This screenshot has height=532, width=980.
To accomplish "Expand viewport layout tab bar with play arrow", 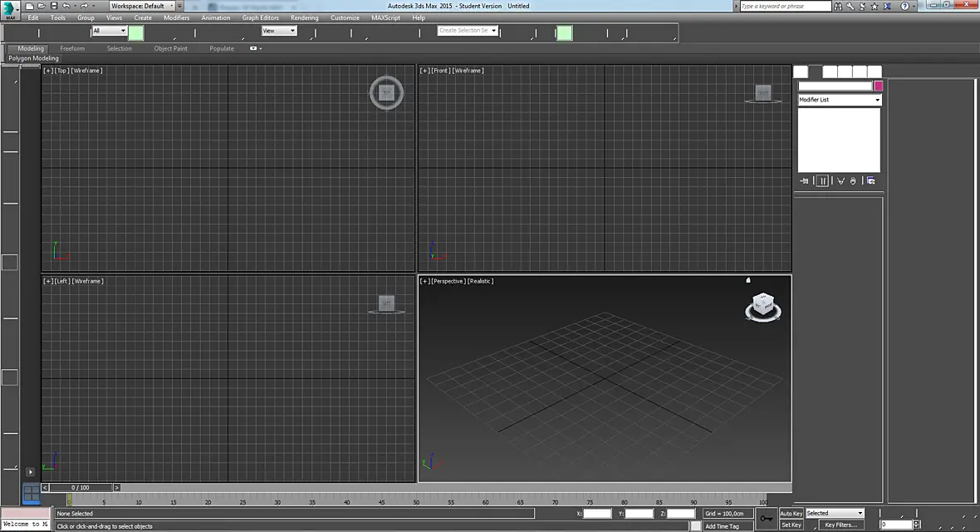I will [x=30, y=472].
